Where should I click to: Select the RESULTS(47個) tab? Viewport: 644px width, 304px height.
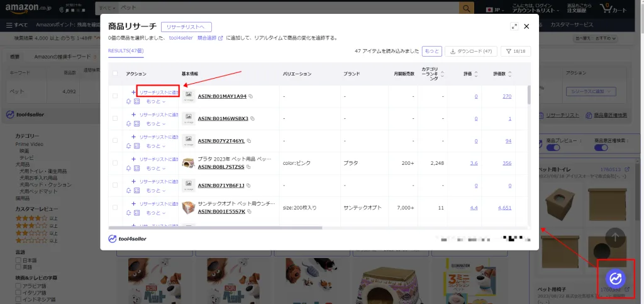click(x=126, y=51)
